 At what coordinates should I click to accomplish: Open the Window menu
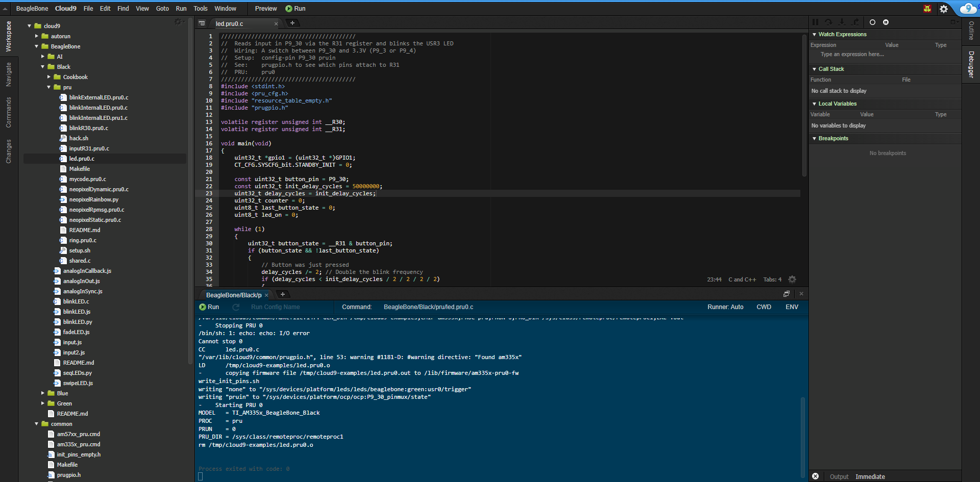(x=225, y=9)
